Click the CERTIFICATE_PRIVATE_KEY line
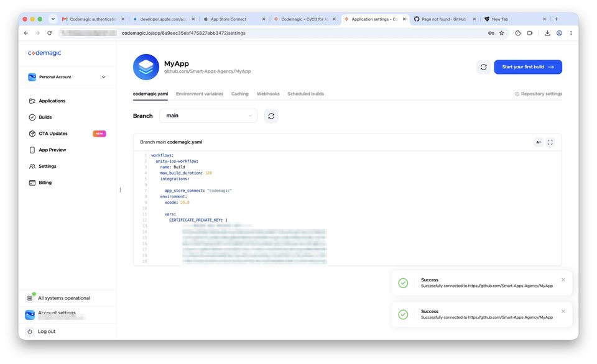This screenshot has width=597, height=364. click(x=198, y=221)
